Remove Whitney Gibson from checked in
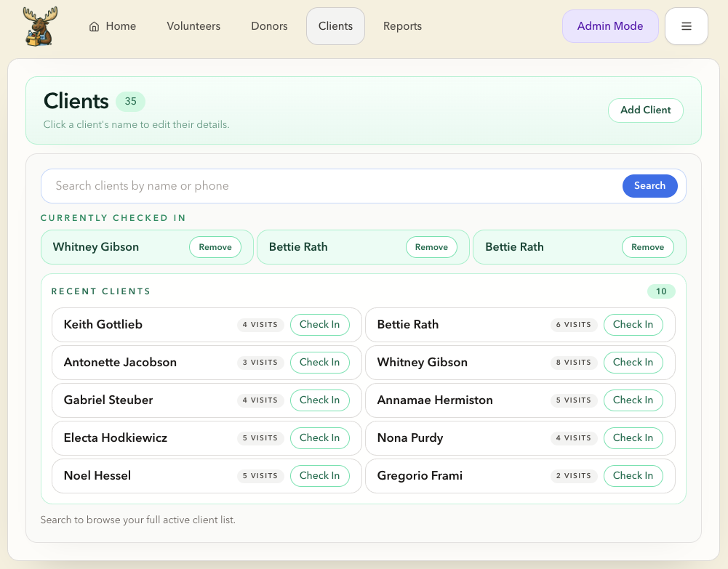This screenshot has width=728, height=569. 215,247
